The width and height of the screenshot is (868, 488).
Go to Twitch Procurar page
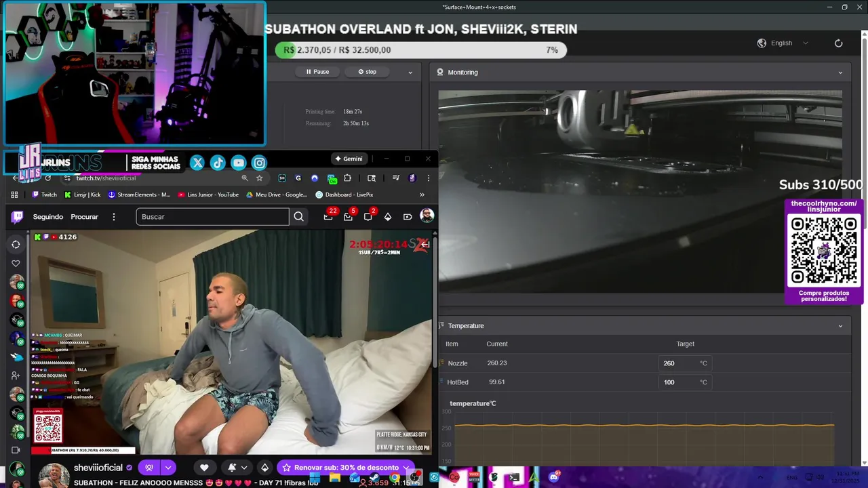(x=85, y=217)
